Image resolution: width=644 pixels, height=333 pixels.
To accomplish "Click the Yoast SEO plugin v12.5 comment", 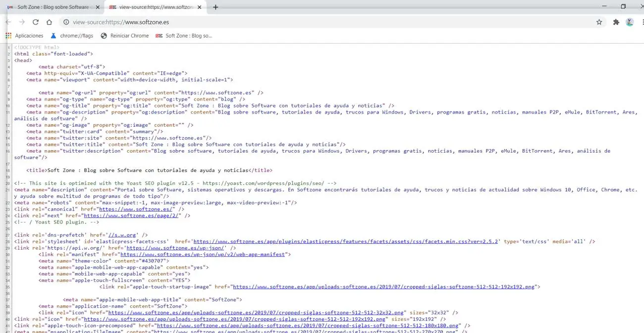I will click(175, 183).
